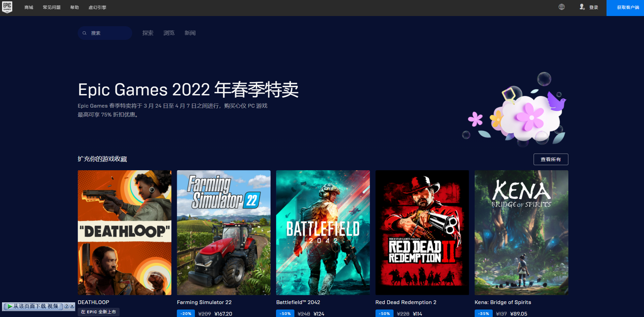This screenshot has width=644, height=317.
Task: Open the 虚幻引擎 menu item
Action: 97,7
